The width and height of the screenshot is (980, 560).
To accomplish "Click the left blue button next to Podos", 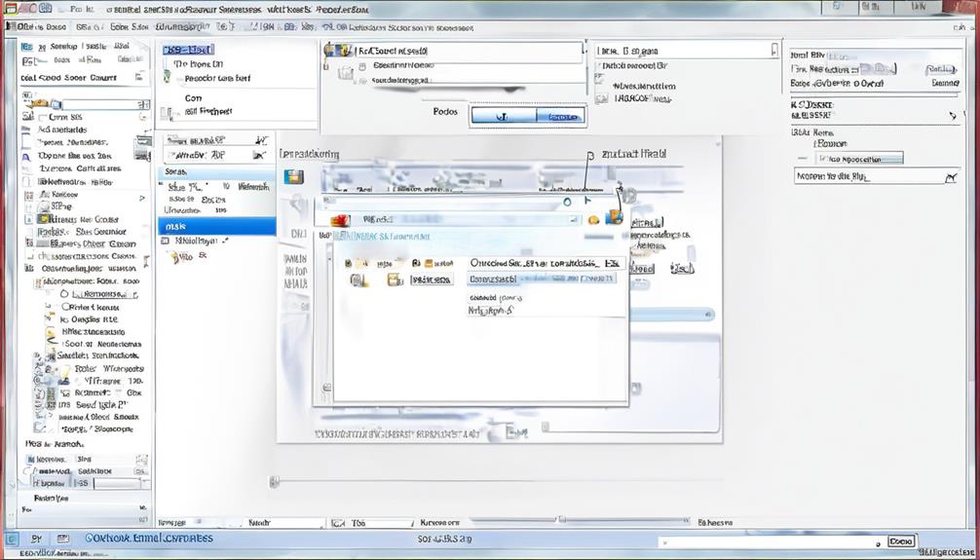I will tap(504, 116).
